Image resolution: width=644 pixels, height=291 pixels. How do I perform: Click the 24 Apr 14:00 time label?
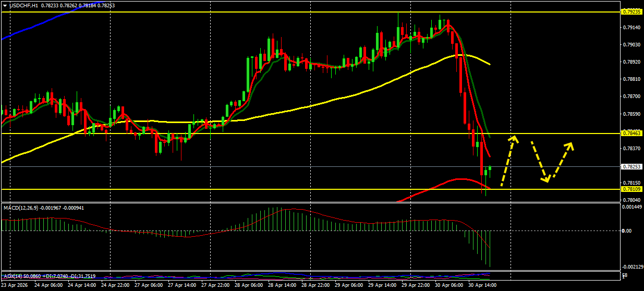pyautogui.click(x=81, y=286)
